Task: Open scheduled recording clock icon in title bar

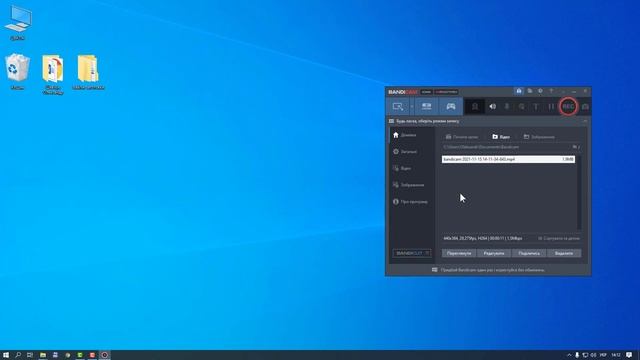Action: click(540, 91)
